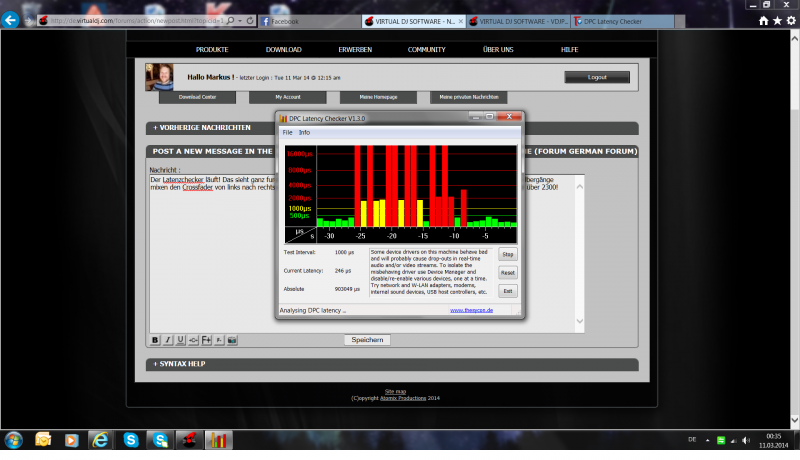
Task: Open favorites with the star icon
Action: coord(777,21)
